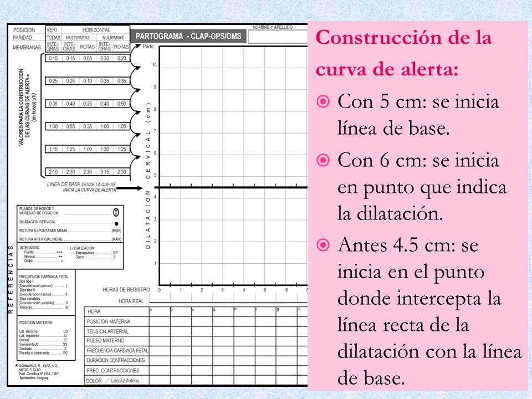
Task: Click the "MEMBRANAS" row label
Action: click(27, 48)
